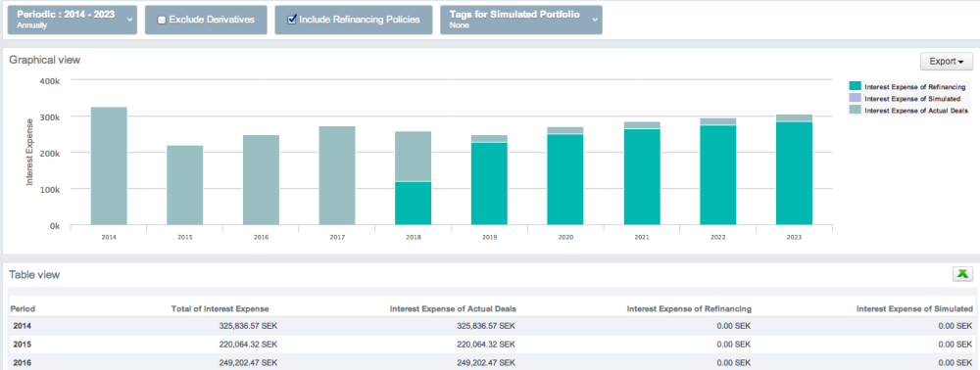Toggle Interest Expense of Actual Deals legend
This screenshot has height=370, width=980.
908,110
